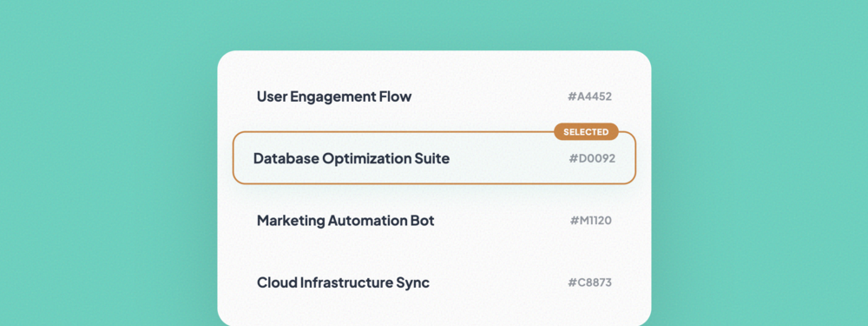Click the #D0092 identifier
The width and height of the screenshot is (868, 326).
[592, 158]
